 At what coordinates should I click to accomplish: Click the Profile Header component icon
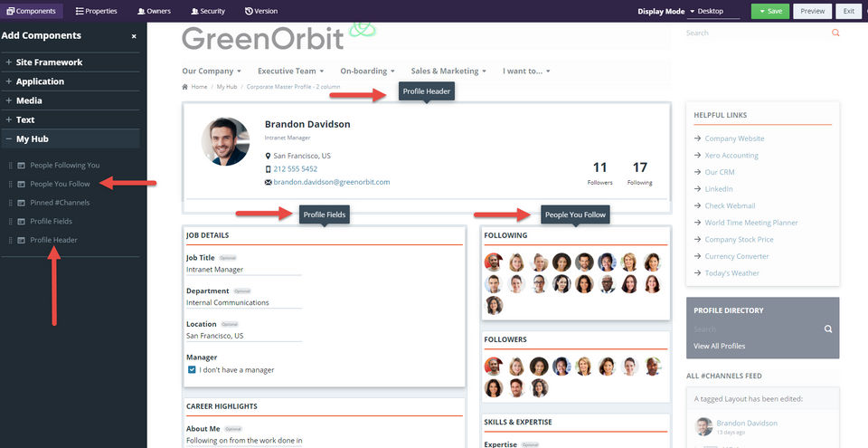click(x=21, y=240)
